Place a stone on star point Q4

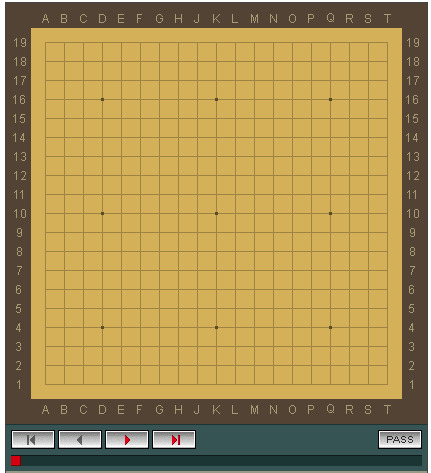pos(330,327)
